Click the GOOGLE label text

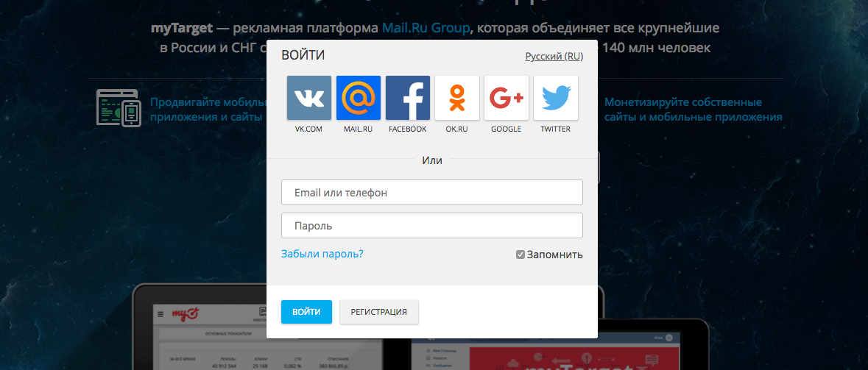point(506,129)
